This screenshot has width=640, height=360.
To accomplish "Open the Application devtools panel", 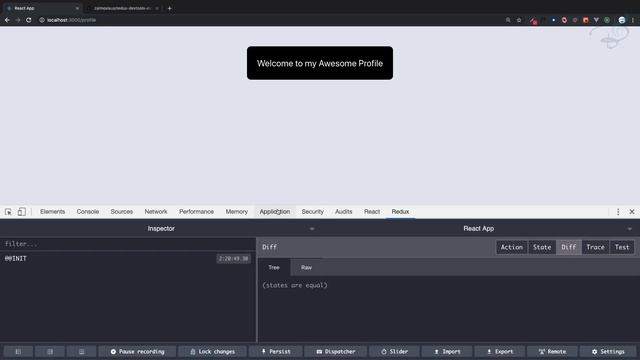I will click(275, 211).
